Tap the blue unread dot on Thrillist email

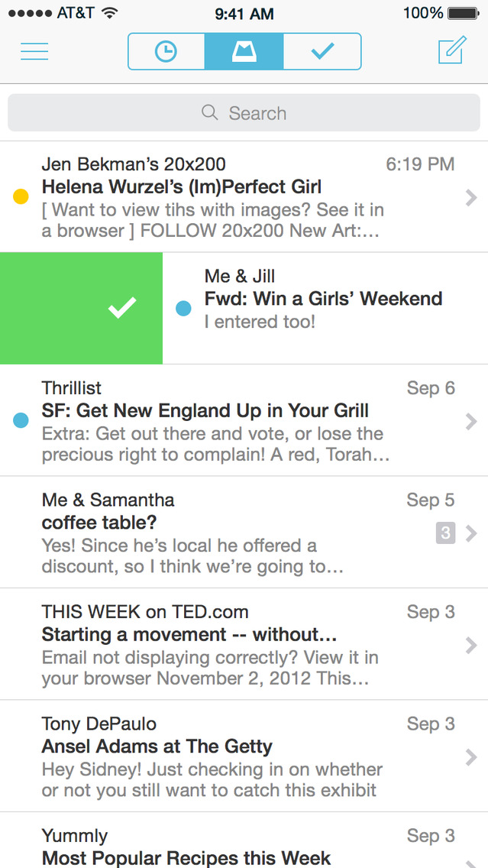(x=21, y=420)
